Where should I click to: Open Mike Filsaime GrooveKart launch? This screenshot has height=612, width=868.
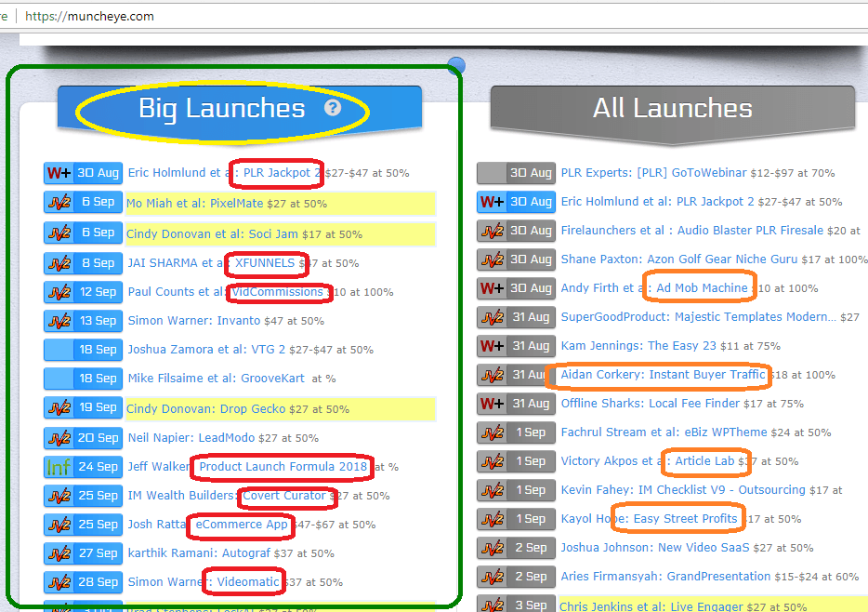tap(216, 378)
